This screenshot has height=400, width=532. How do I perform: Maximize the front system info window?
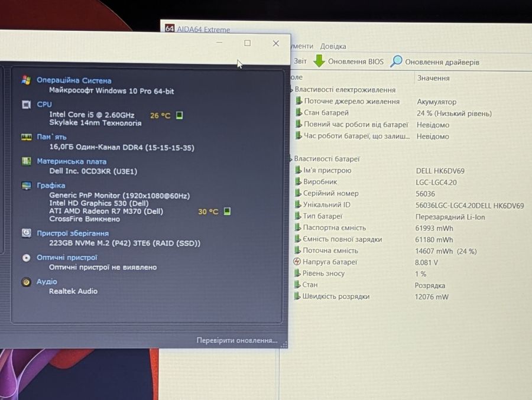tap(247, 43)
